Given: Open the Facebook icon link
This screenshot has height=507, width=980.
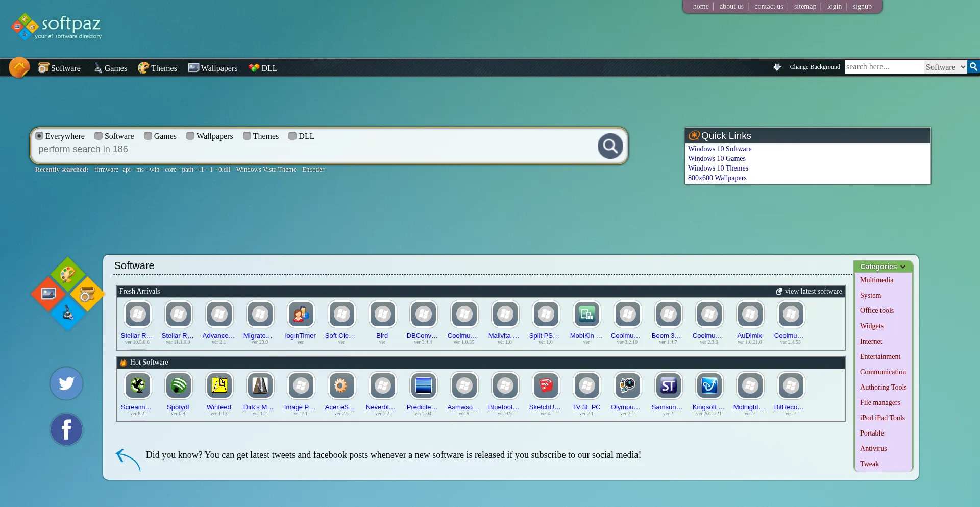Looking at the screenshot, I should [x=66, y=429].
